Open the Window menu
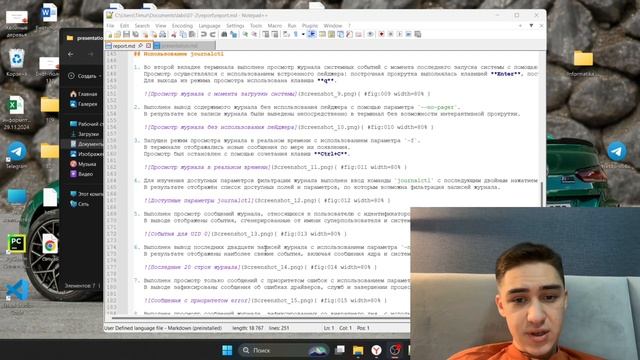Viewport: 640px width, 360px height. (333, 26)
